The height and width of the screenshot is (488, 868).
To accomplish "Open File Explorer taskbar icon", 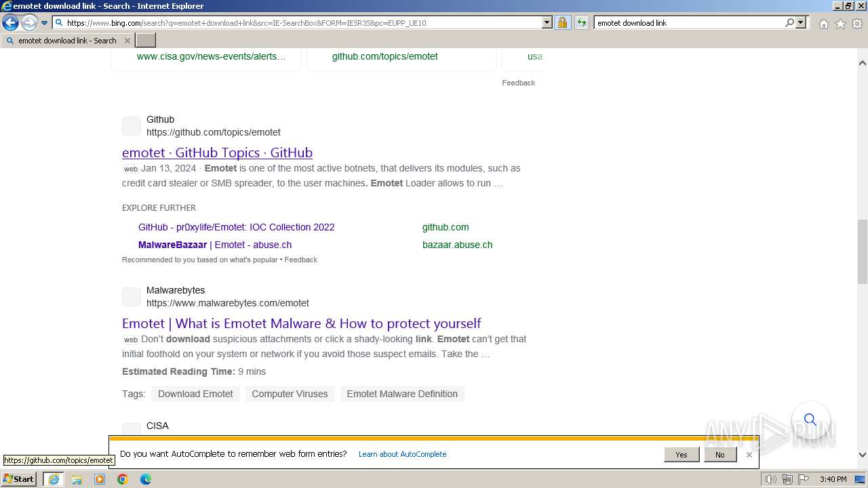I will (x=77, y=479).
